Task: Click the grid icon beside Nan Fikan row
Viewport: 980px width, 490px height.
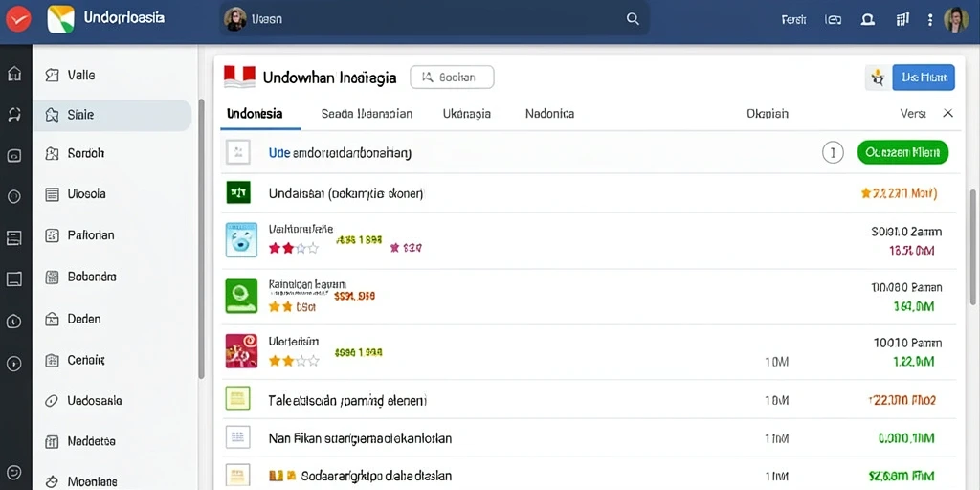Action: click(x=237, y=436)
